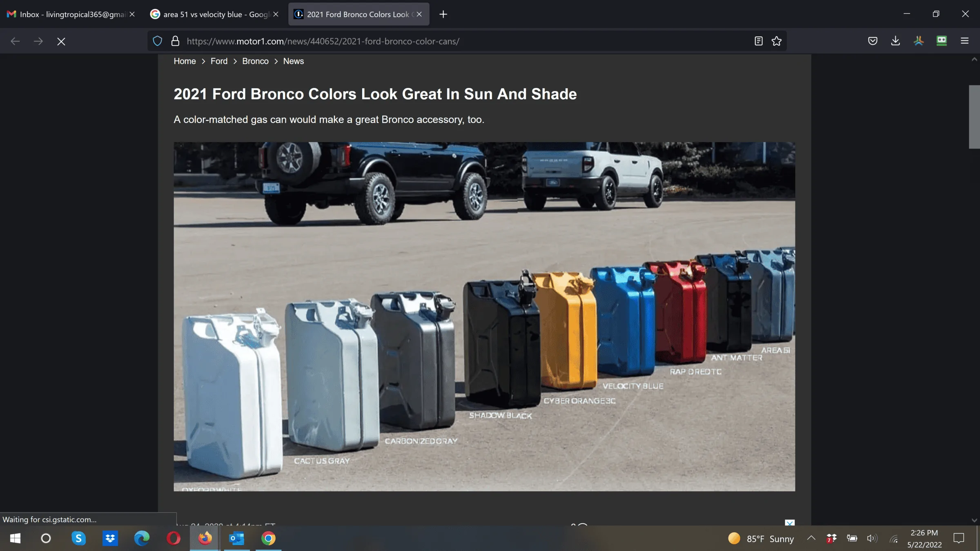Open the Bronco breadcrumb link
The height and width of the screenshot is (551, 980).
tap(255, 61)
